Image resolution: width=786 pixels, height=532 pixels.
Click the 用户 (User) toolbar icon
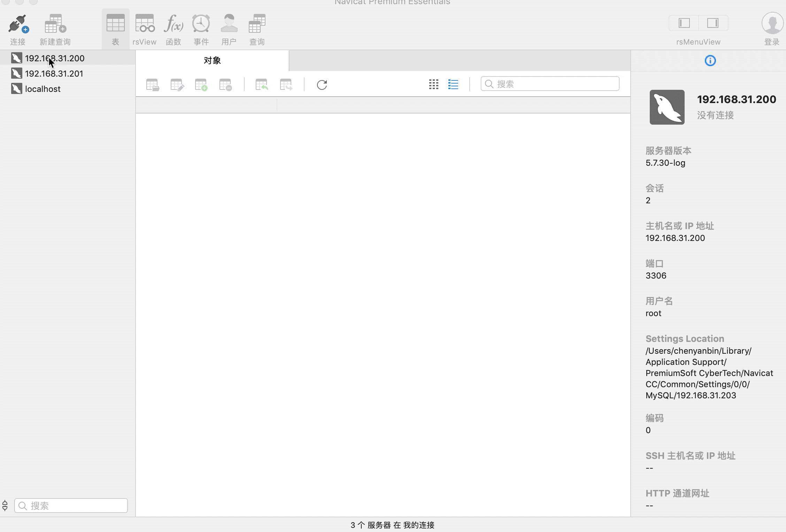click(x=229, y=23)
